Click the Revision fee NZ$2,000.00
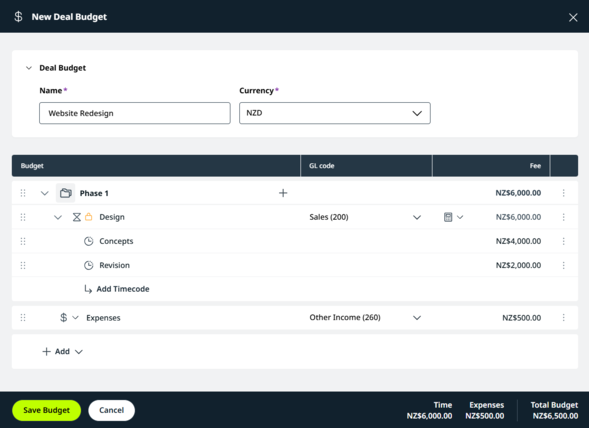The width and height of the screenshot is (589, 428). pos(518,265)
